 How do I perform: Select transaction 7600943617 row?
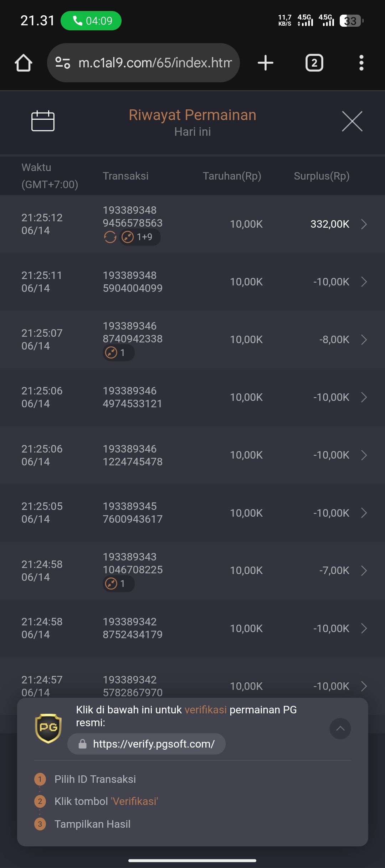192,513
